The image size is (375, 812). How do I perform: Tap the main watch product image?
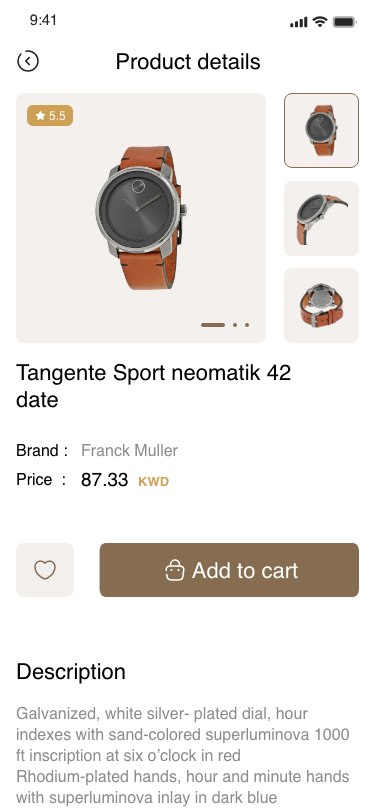(x=141, y=218)
